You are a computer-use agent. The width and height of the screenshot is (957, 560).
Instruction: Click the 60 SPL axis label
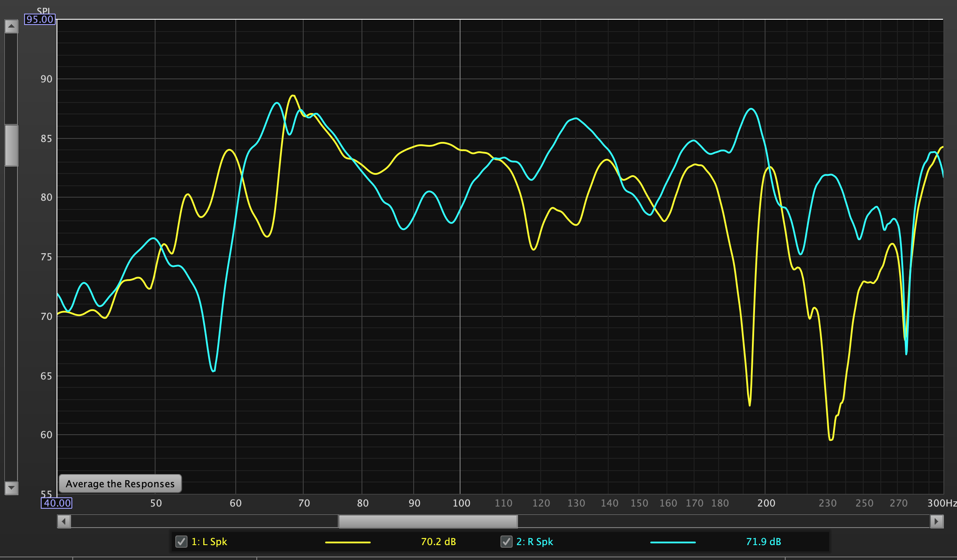(x=46, y=435)
